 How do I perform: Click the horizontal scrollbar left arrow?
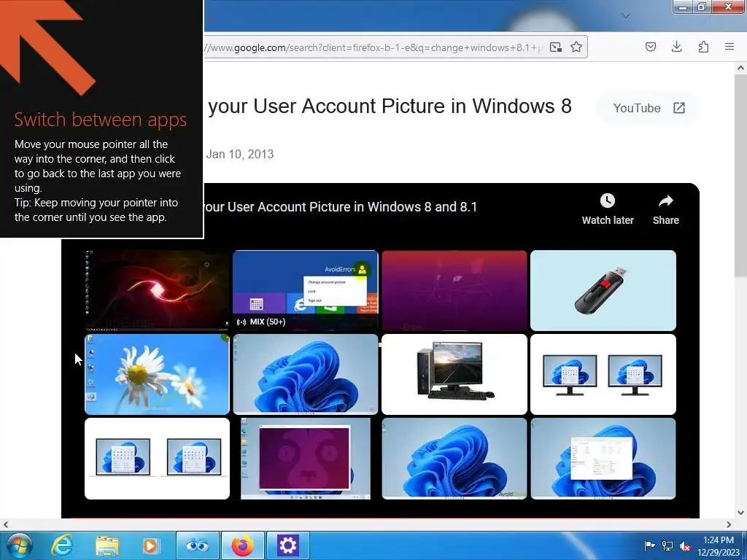(6, 524)
